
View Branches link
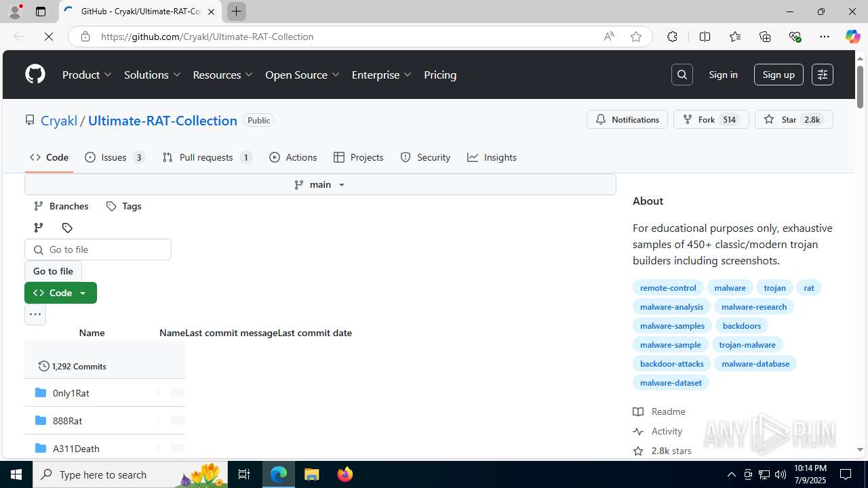(x=61, y=206)
